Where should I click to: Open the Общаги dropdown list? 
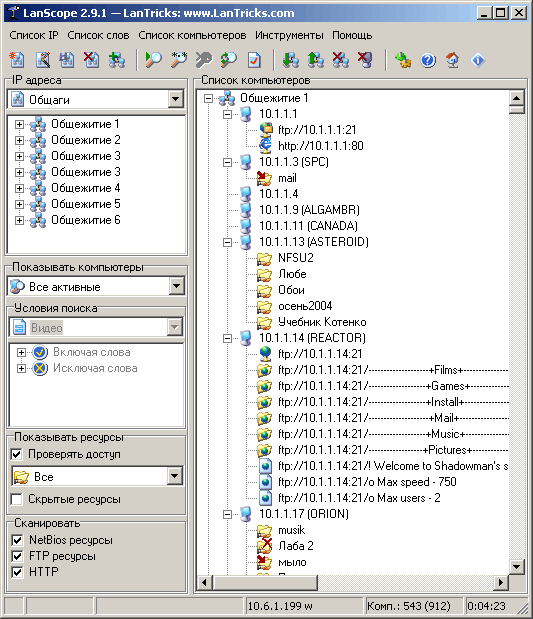[x=175, y=99]
